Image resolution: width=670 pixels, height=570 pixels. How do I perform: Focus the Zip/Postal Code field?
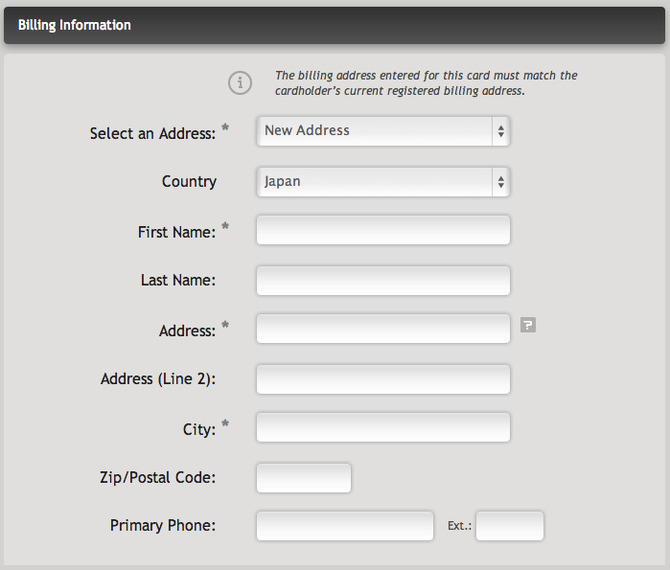tap(304, 478)
